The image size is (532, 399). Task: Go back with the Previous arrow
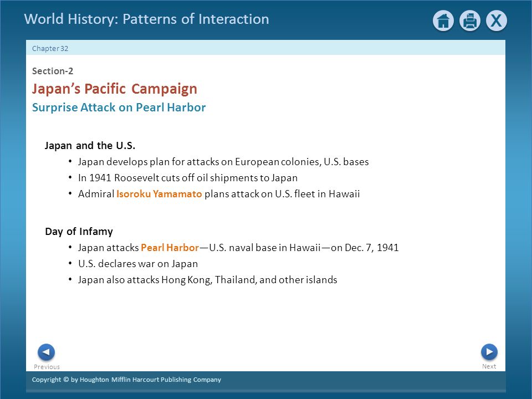click(46, 352)
